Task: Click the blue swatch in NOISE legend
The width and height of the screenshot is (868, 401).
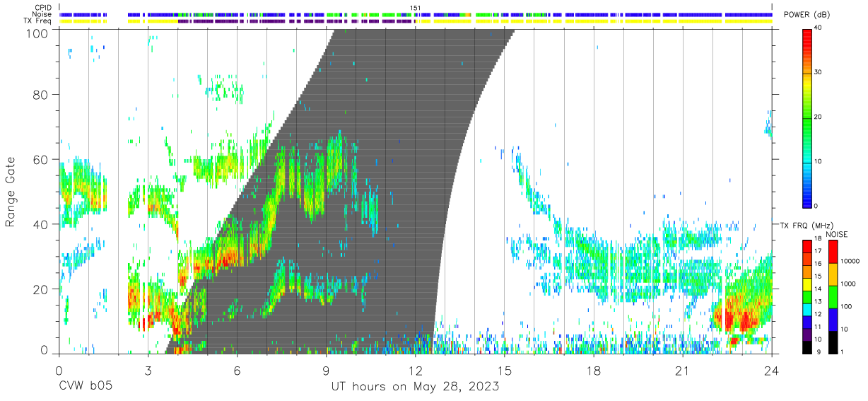Action: pos(832,320)
